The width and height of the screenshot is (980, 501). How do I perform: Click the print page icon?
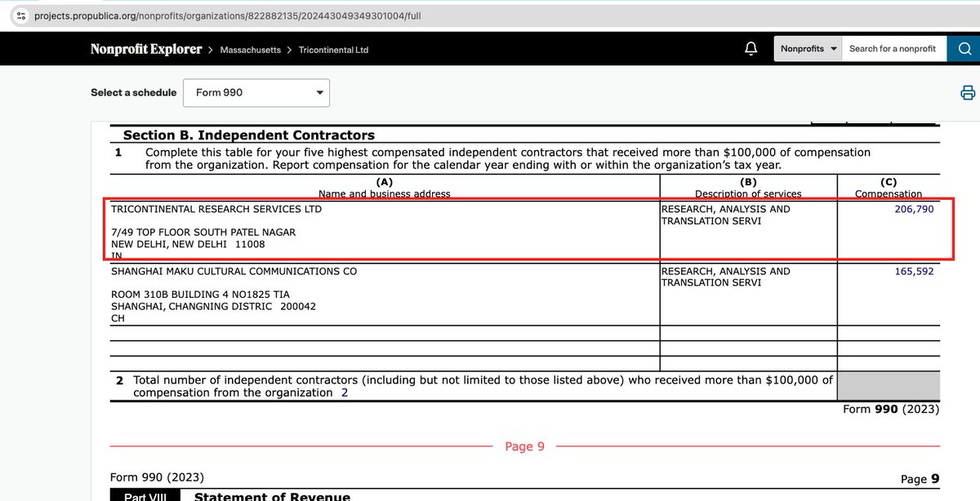968,92
